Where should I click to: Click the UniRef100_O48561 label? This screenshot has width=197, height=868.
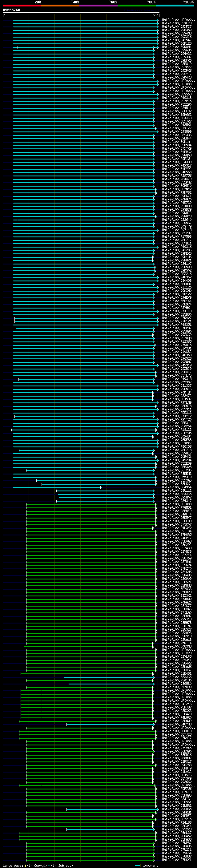coord(177,125)
